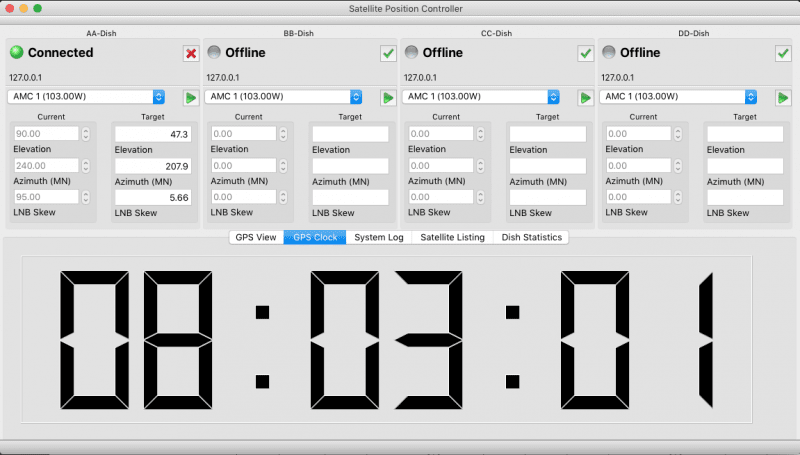This screenshot has height=455, width=800.
Task: Click the green go arrow for AA-Dish
Action: tap(190, 97)
